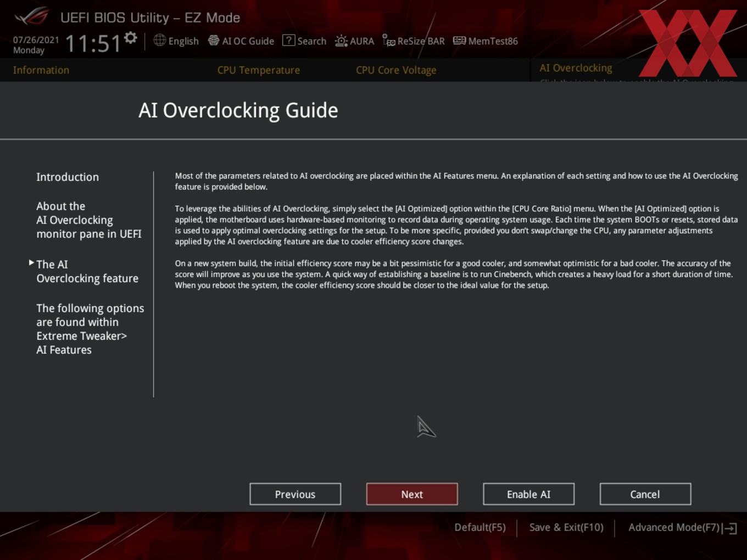Click the CPU Temperature label
747x560 pixels.
point(259,70)
